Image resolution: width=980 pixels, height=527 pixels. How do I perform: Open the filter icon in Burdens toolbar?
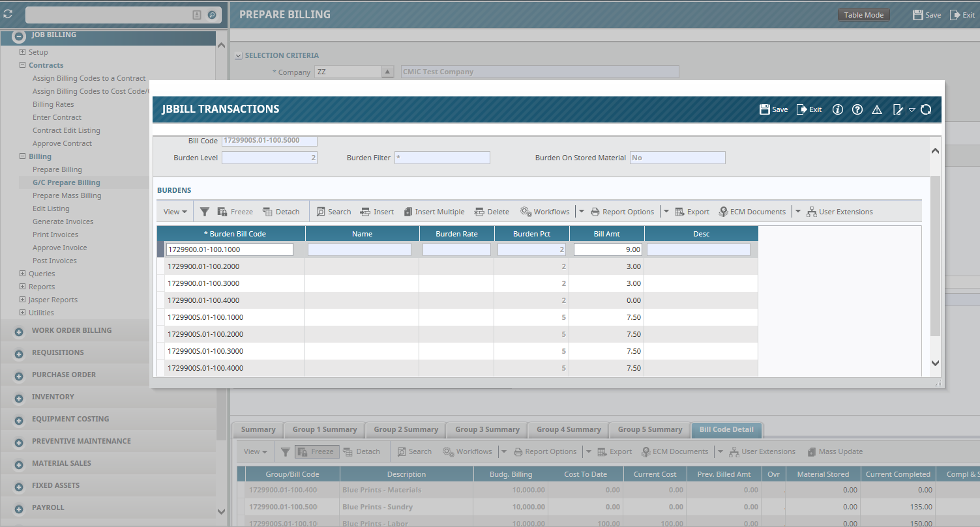point(205,211)
